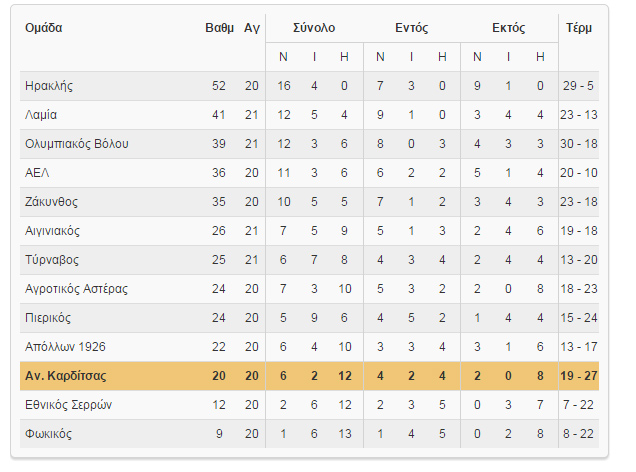Click the Ομάδα column header
This screenshot has height=472, width=636.
coord(44,28)
